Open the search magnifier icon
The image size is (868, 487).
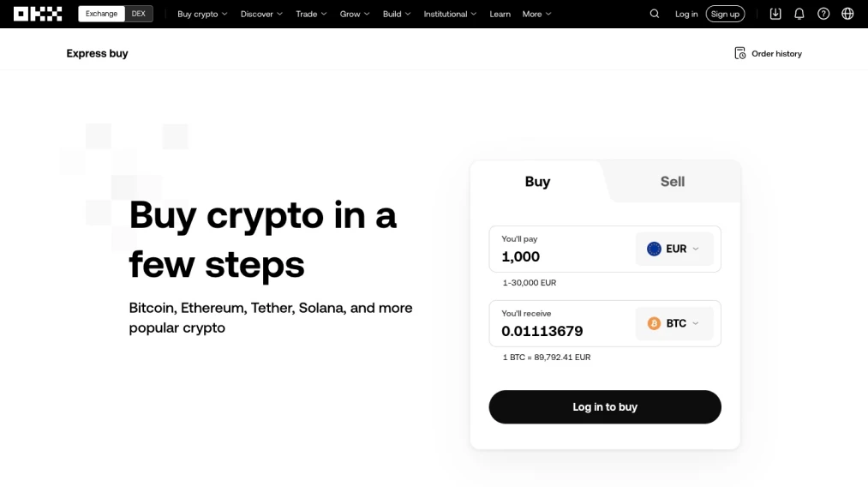tap(655, 14)
